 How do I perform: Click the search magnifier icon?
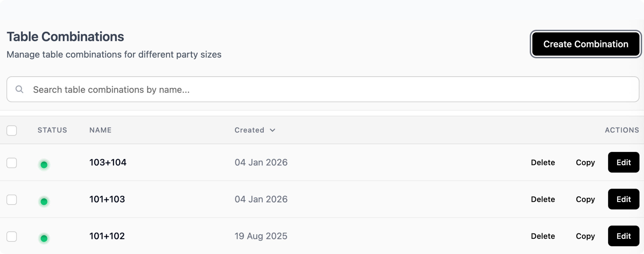tap(19, 89)
